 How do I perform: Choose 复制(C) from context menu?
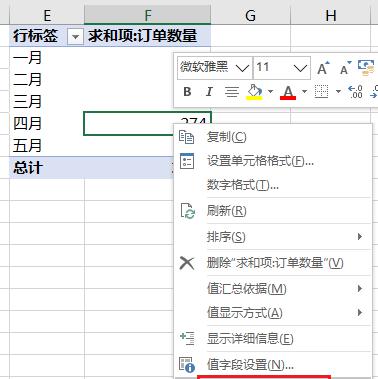(273, 137)
